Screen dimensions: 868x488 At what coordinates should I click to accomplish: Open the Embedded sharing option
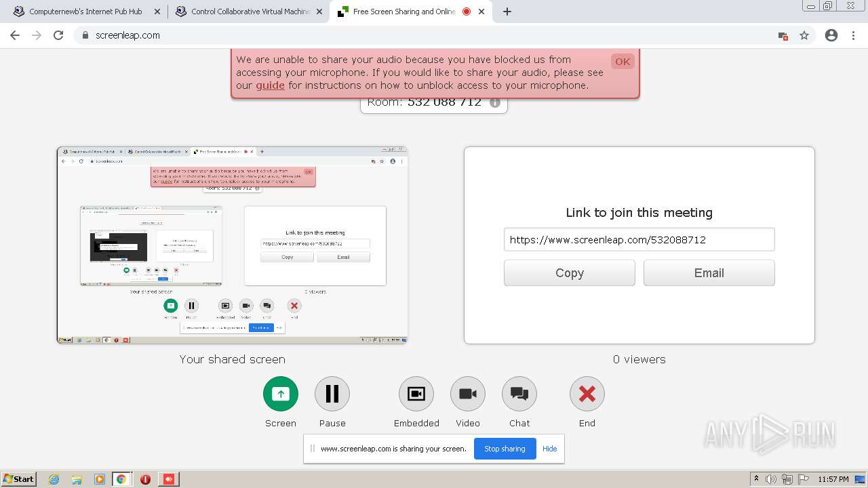416,394
